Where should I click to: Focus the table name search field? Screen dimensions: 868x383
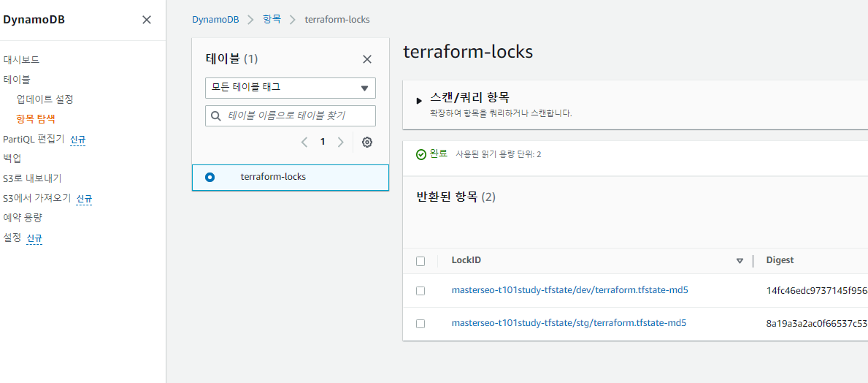tap(291, 115)
